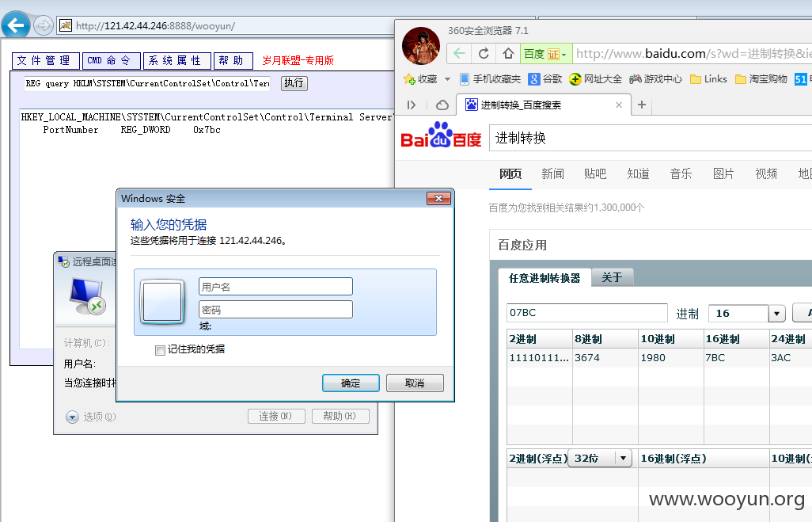
Task: Click the 岁月联盟-专用版 red text
Action: tap(298, 61)
